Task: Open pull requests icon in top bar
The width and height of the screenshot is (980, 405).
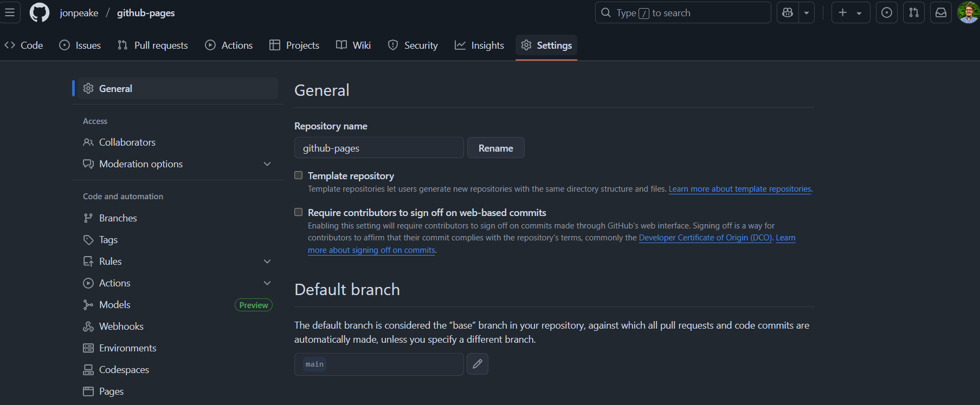Action: click(x=914, y=12)
